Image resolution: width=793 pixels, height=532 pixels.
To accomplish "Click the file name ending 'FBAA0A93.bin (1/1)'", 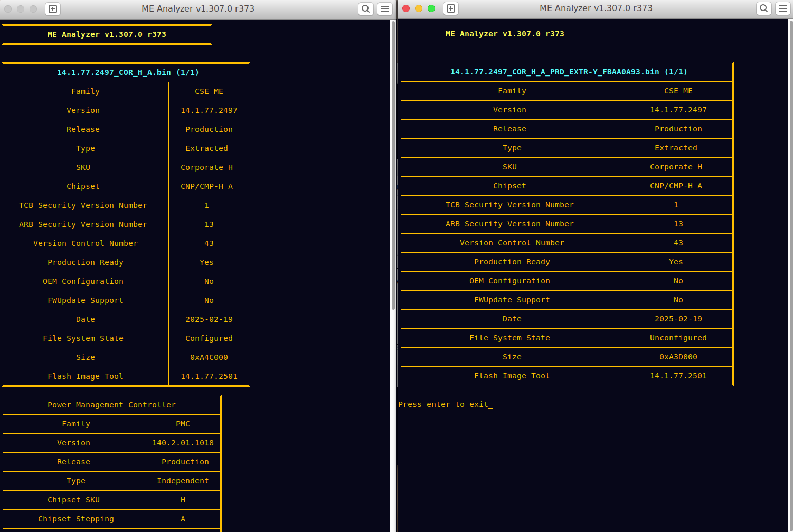I will tap(569, 72).
